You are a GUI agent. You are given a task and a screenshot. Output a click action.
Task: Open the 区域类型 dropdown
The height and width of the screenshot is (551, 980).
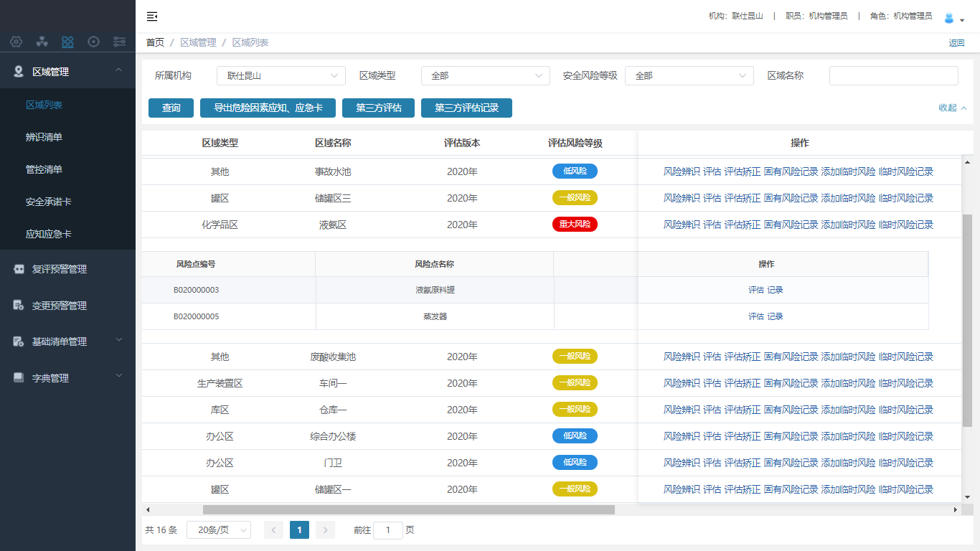click(x=485, y=75)
